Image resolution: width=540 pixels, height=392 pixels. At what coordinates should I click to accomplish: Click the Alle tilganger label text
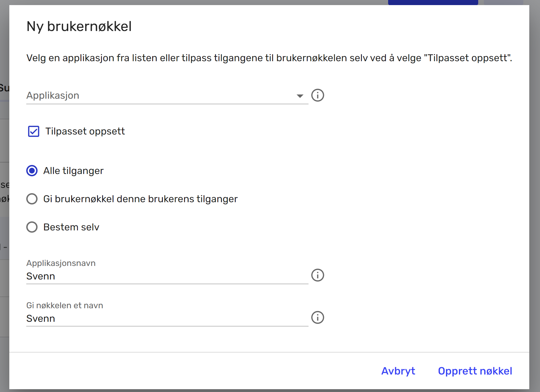tap(73, 171)
